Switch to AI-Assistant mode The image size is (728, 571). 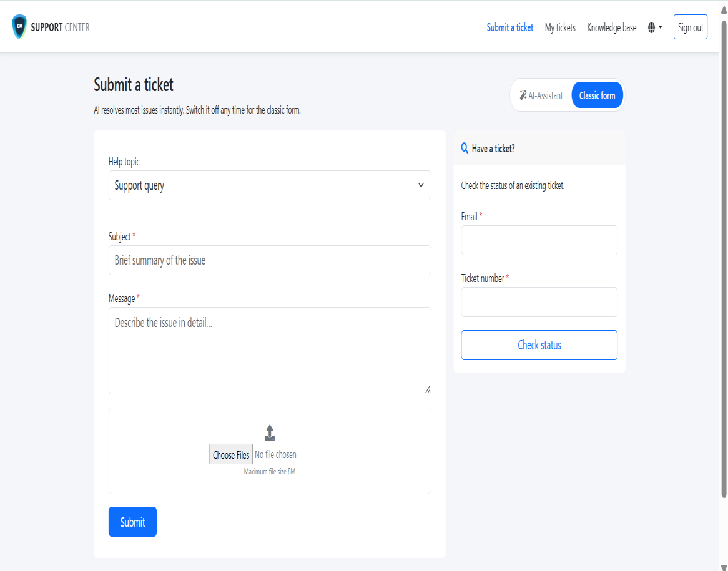tap(541, 95)
